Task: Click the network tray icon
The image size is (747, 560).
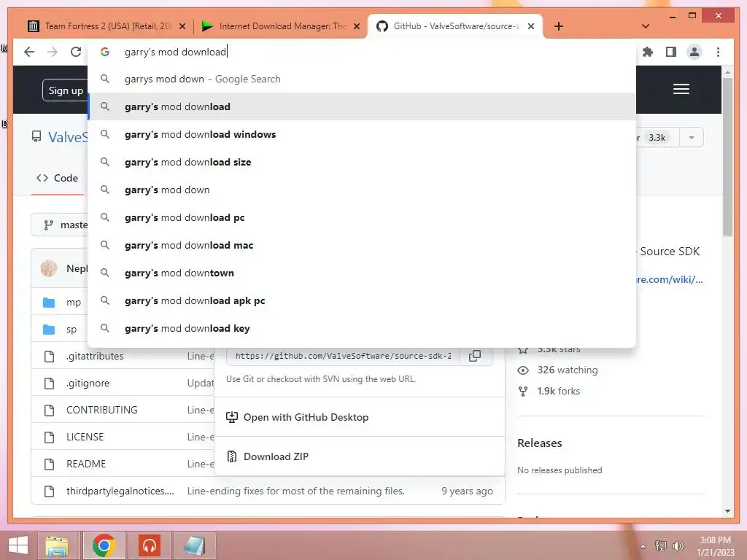Action: [x=661, y=545]
